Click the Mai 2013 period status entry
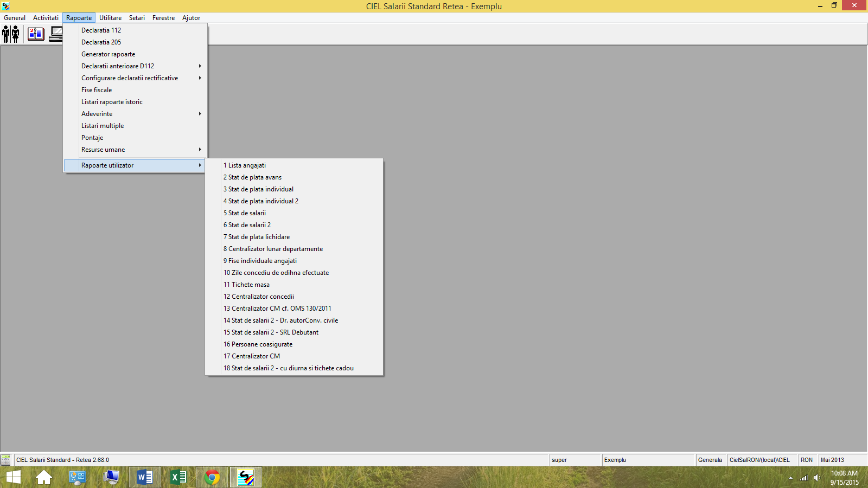 [x=843, y=460]
